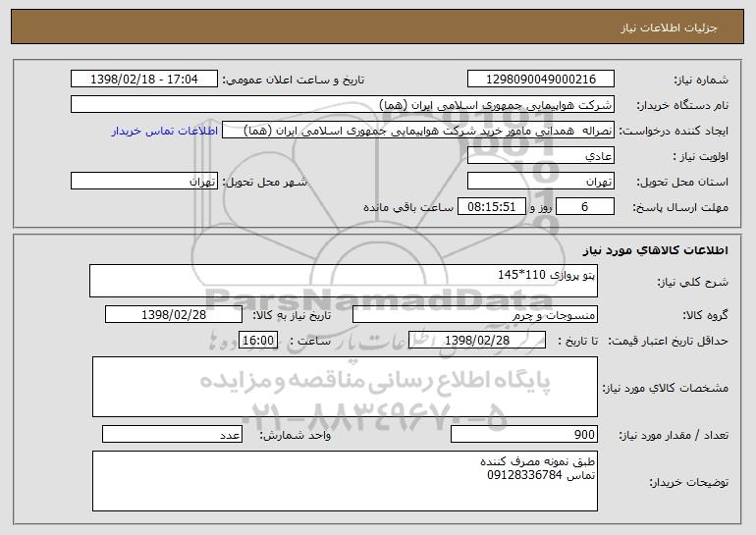Click the hour field showing 16:00
The image size is (756, 535).
[x=258, y=341]
